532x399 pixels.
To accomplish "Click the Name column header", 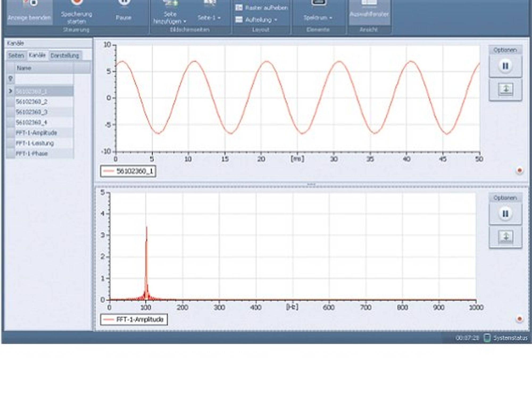I will 44,68.
